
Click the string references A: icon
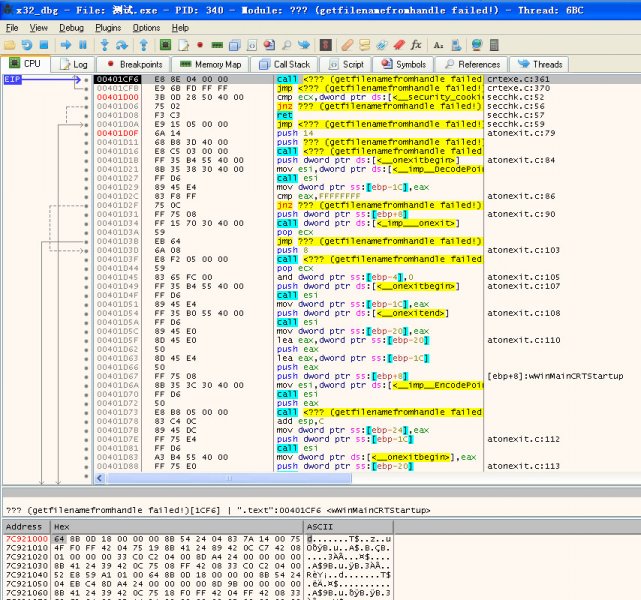(x=438, y=45)
